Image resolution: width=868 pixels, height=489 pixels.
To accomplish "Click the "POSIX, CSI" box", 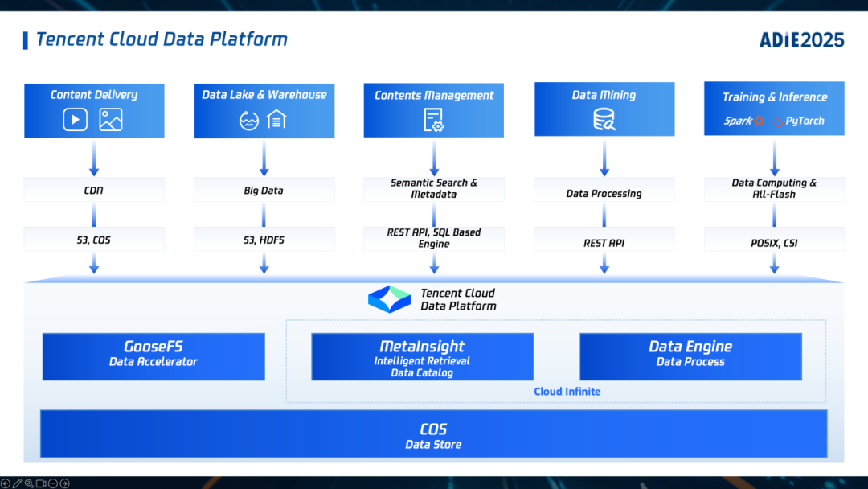I will 775,239.
